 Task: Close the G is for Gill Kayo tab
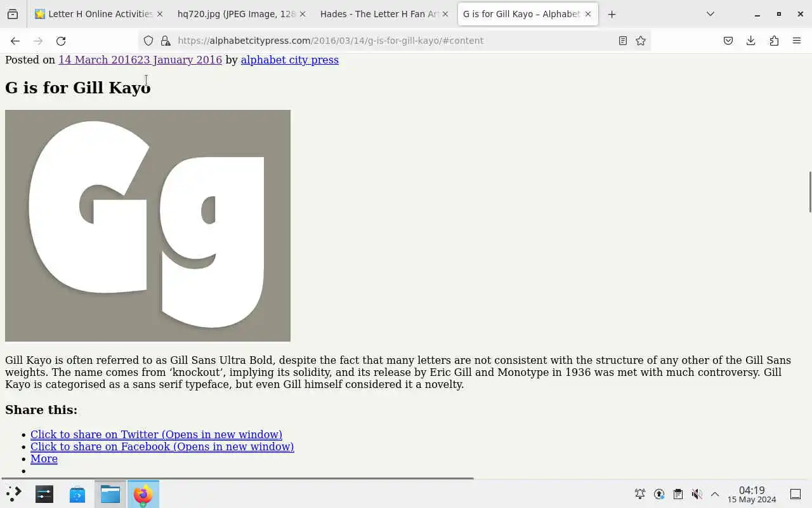point(588,14)
